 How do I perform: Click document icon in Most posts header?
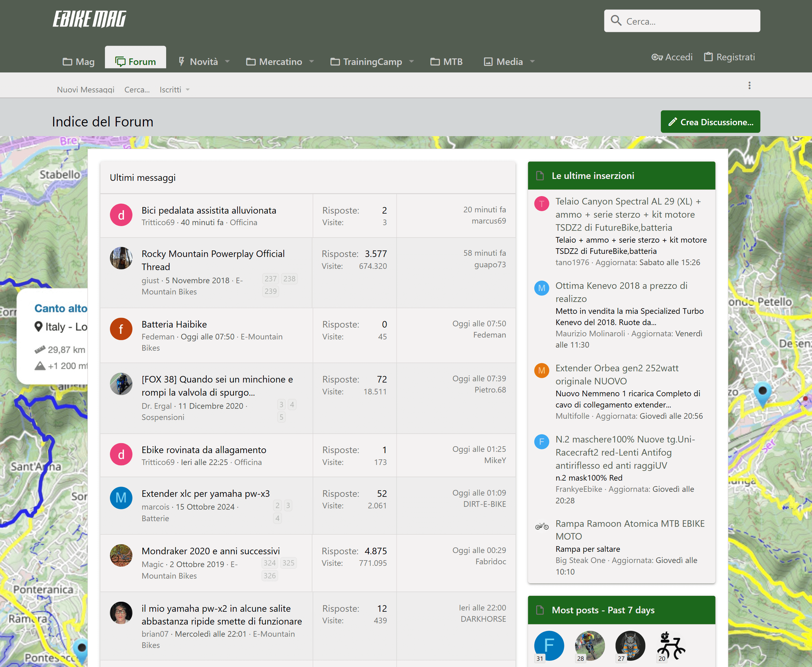(540, 610)
